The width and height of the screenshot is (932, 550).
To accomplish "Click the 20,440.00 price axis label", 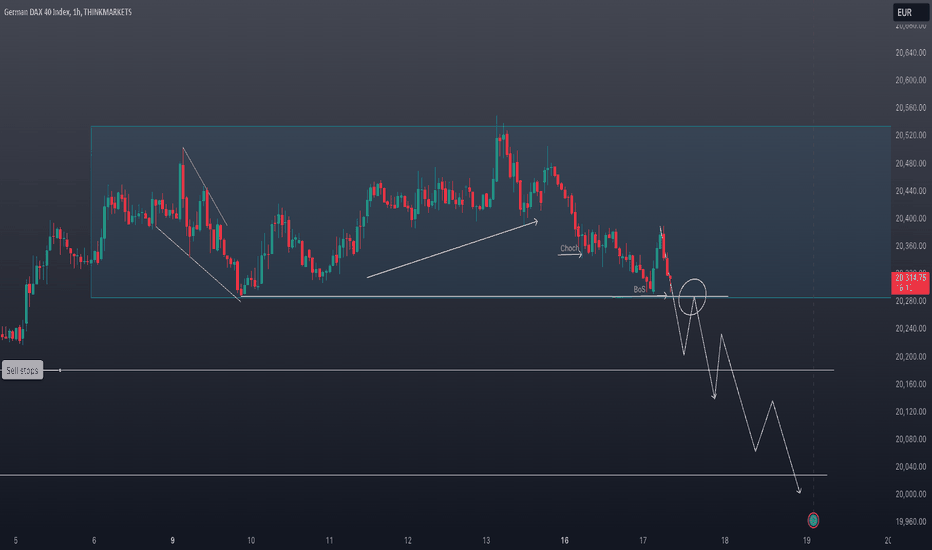I will [x=911, y=191].
